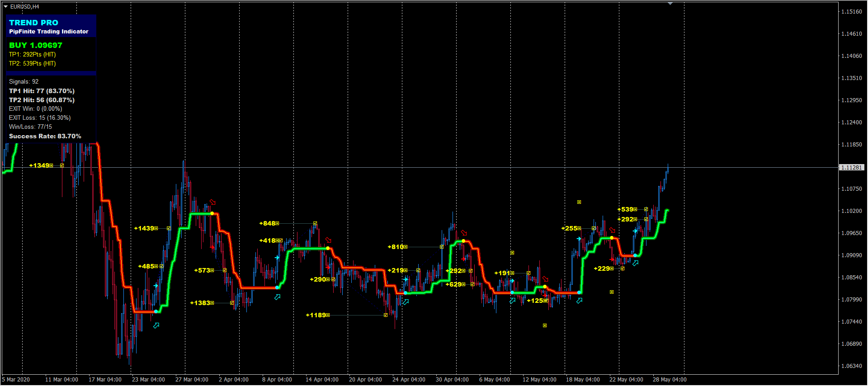Select the red sell arrow near 14 Apr
Viewport: 868px width, 386px height.
(329, 240)
